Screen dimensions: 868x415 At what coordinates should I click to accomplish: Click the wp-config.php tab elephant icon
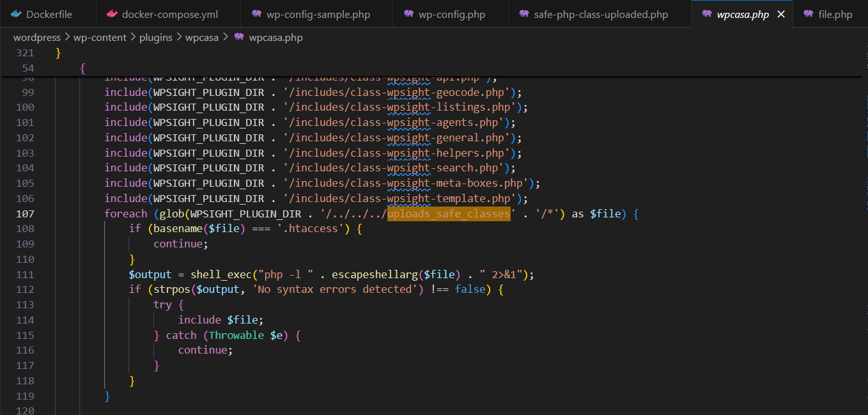coord(409,14)
